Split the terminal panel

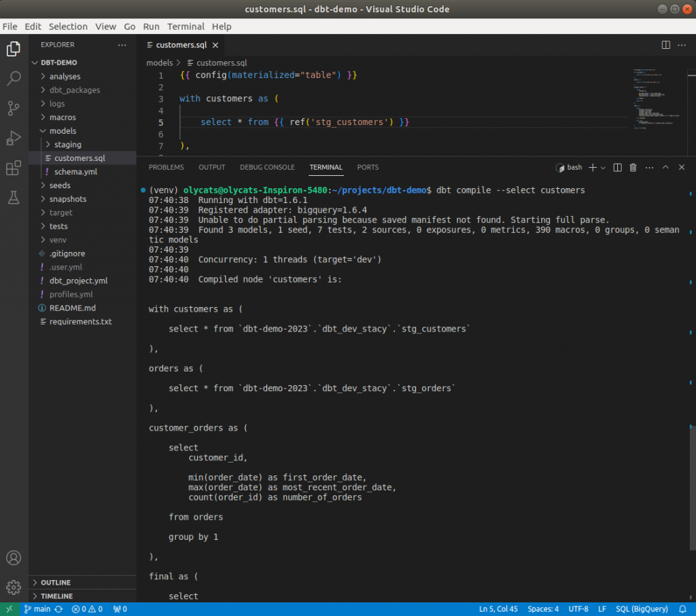click(x=617, y=167)
